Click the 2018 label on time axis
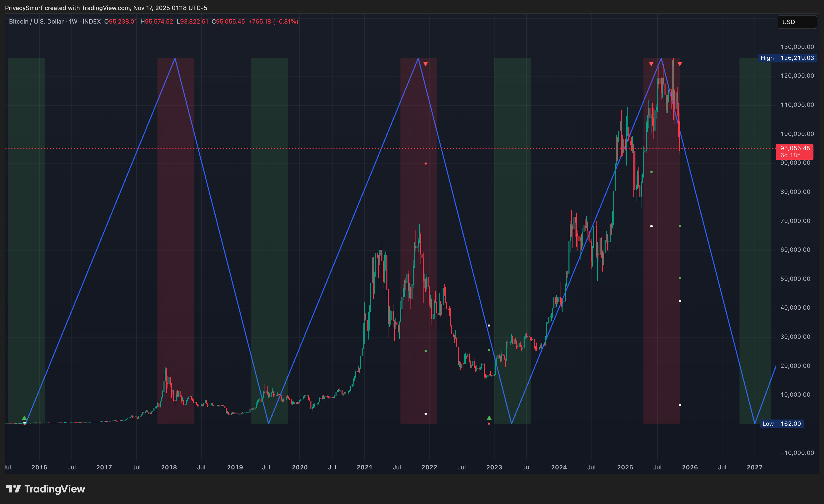The height and width of the screenshot is (504, 824). pyautogui.click(x=169, y=467)
